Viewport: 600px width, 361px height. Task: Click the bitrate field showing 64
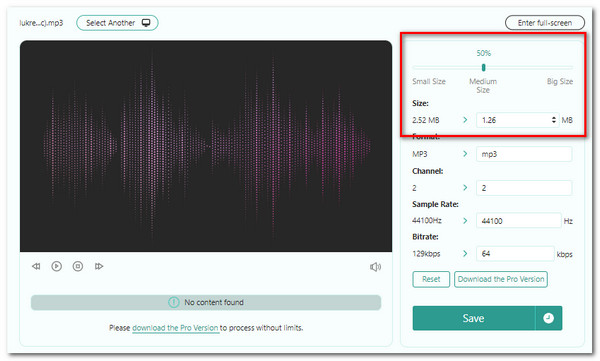click(515, 254)
